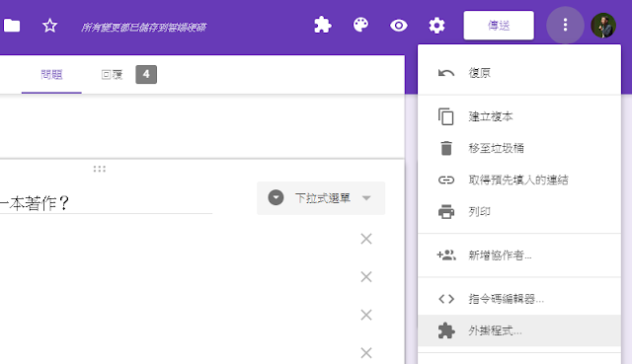Open the 下拉式選單 question type dropdown
This screenshot has height=364, width=632.
click(321, 198)
